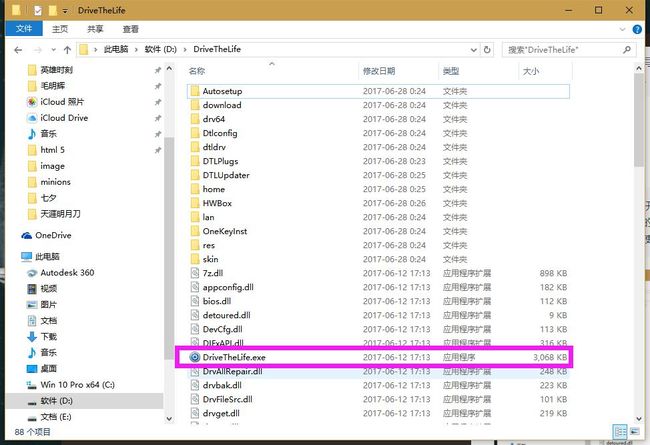Viewport: 650px width, 445px height.
Task: Go up one folder level arrow
Action: (x=67, y=50)
